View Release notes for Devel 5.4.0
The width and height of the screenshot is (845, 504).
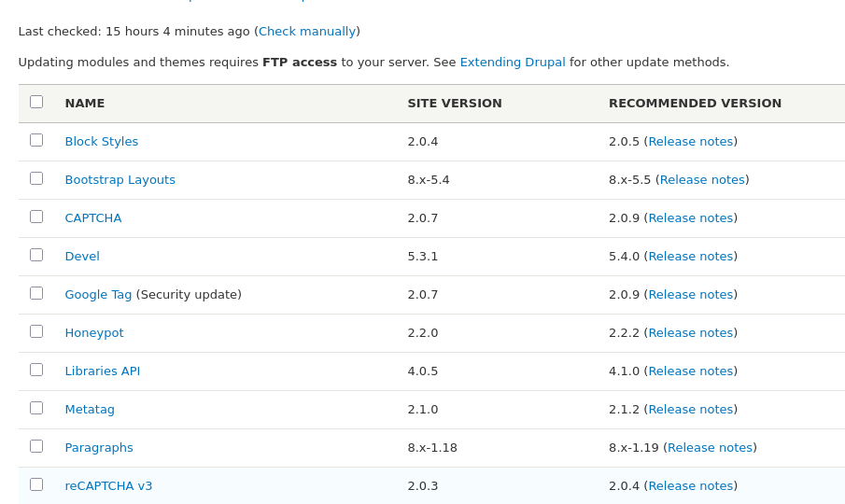(x=690, y=256)
